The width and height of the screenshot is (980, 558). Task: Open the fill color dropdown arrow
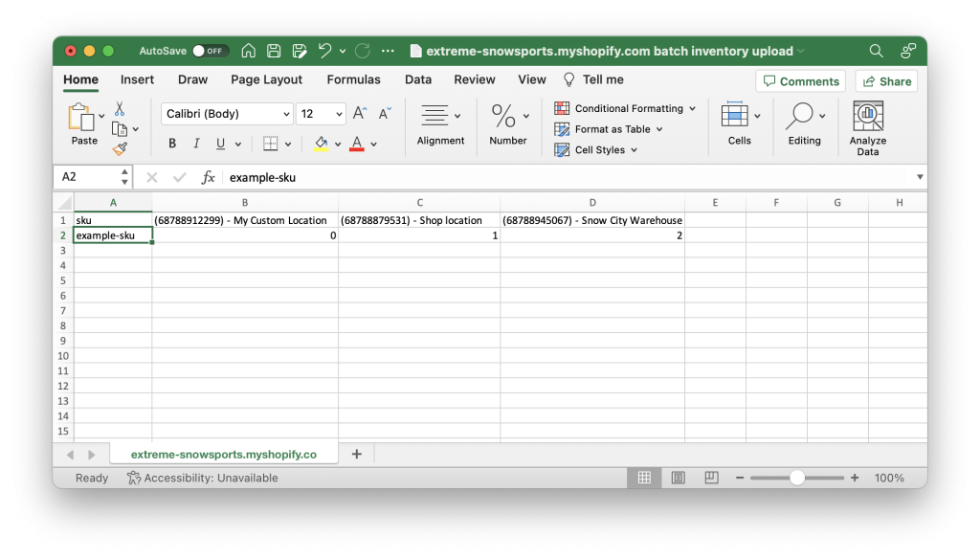click(x=340, y=143)
